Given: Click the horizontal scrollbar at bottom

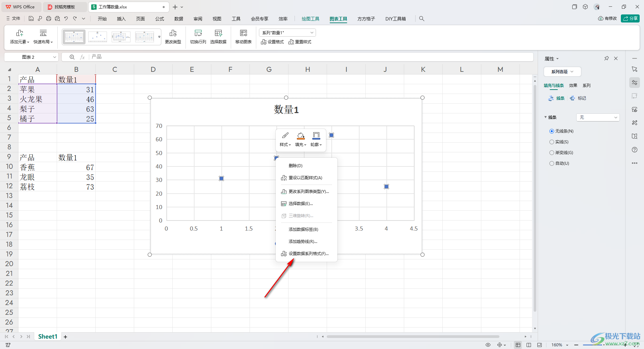Looking at the screenshot, I should pyautogui.click(x=413, y=337).
